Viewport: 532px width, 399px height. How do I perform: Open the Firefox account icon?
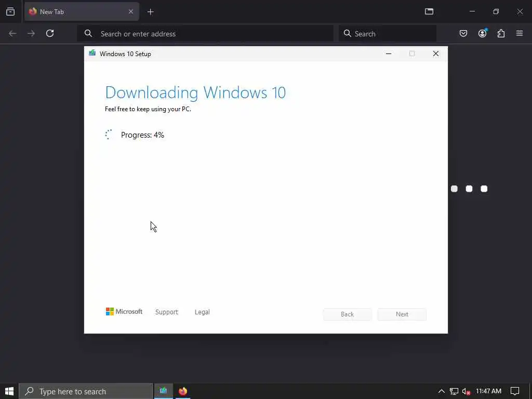(x=482, y=33)
